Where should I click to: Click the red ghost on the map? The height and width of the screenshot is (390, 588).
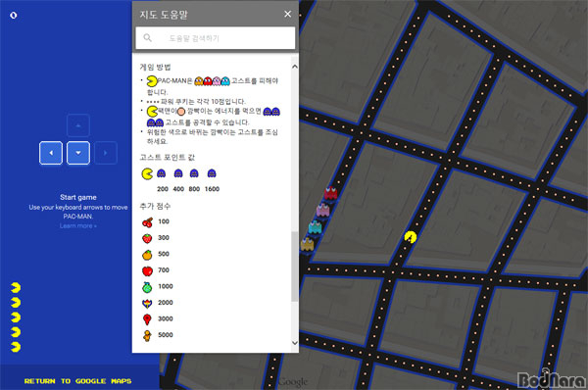tap(330, 193)
